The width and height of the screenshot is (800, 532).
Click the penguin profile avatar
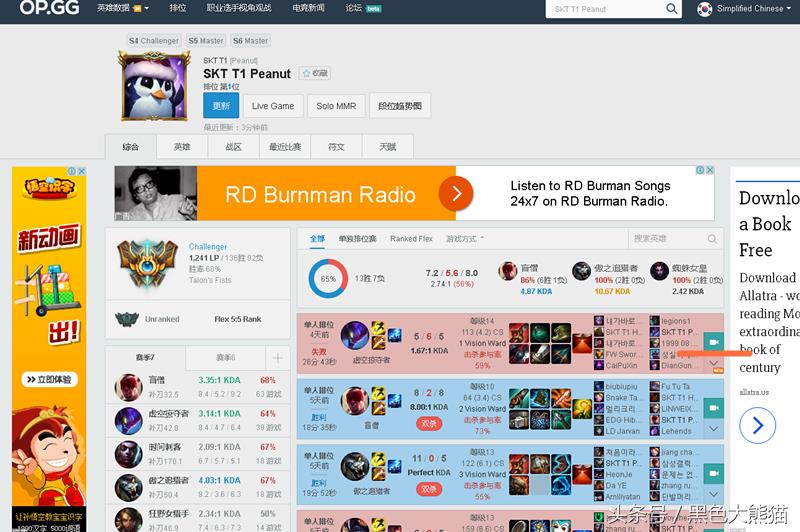154,85
